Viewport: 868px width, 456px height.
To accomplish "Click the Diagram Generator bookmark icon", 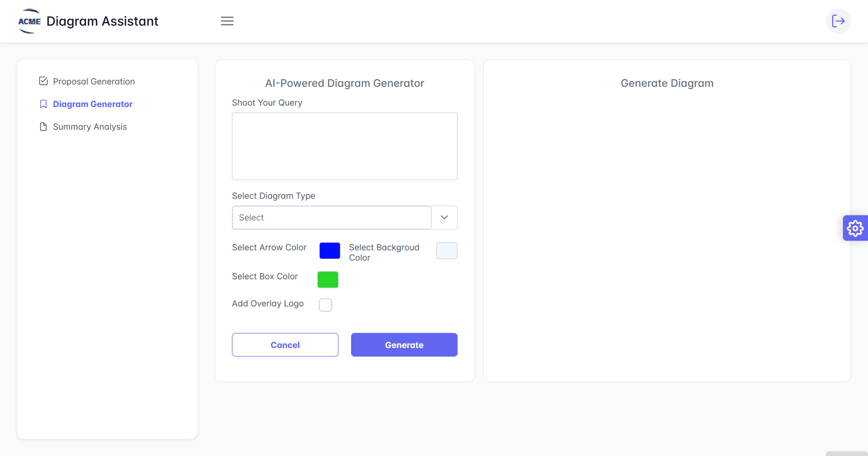I will pos(43,104).
